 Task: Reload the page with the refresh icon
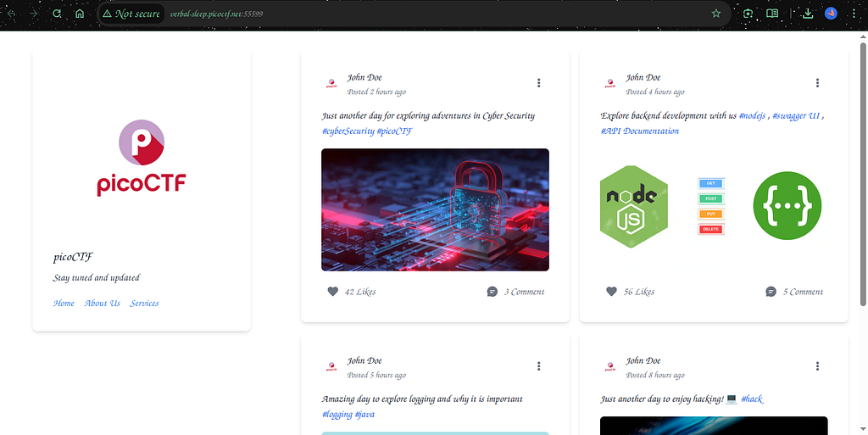tap(57, 14)
